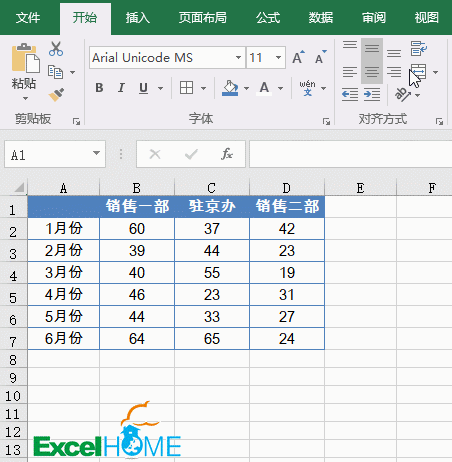Click the Copy icon
This screenshot has height=462, width=452.
[55, 72]
